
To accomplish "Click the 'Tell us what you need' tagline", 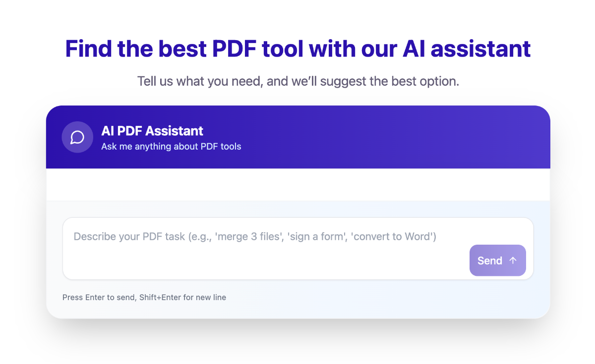I will (297, 81).
